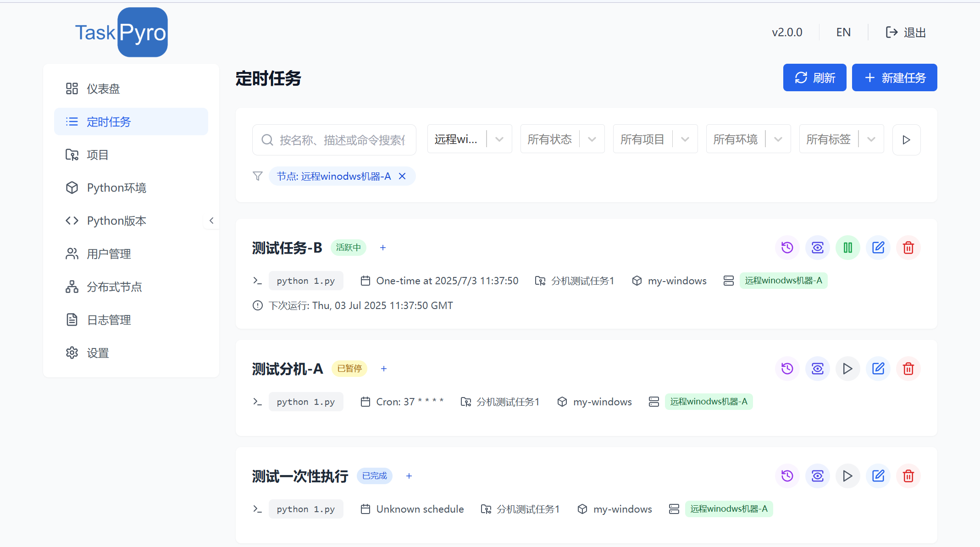The image size is (980, 547).
Task: Focus the task search input field
Action: click(342, 140)
